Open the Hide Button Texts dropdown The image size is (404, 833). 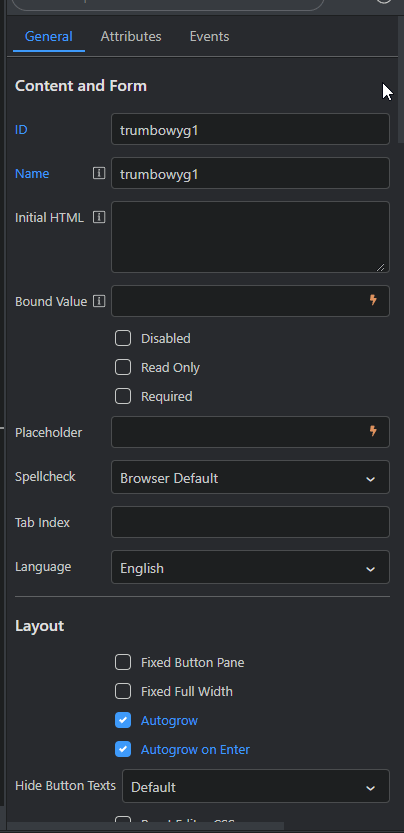tap(256, 786)
